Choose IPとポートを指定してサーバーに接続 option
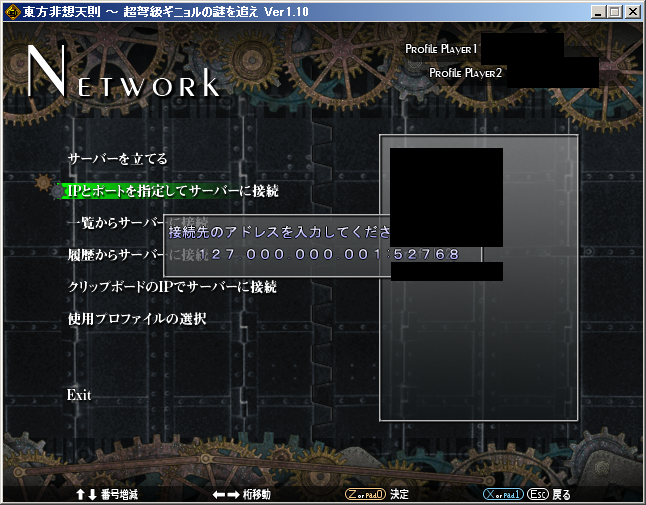The width and height of the screenshot is (646, 505). [x=173, y=191]
